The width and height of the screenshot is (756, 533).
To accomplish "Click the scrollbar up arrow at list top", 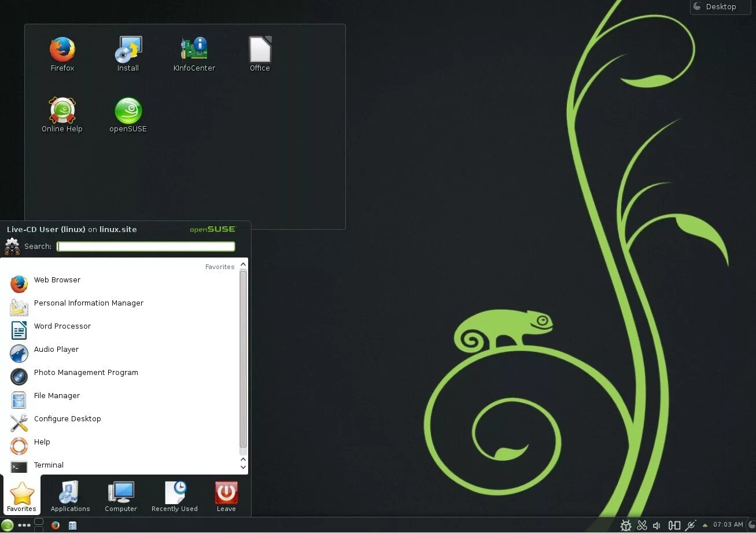I will (x=243, y=264).
